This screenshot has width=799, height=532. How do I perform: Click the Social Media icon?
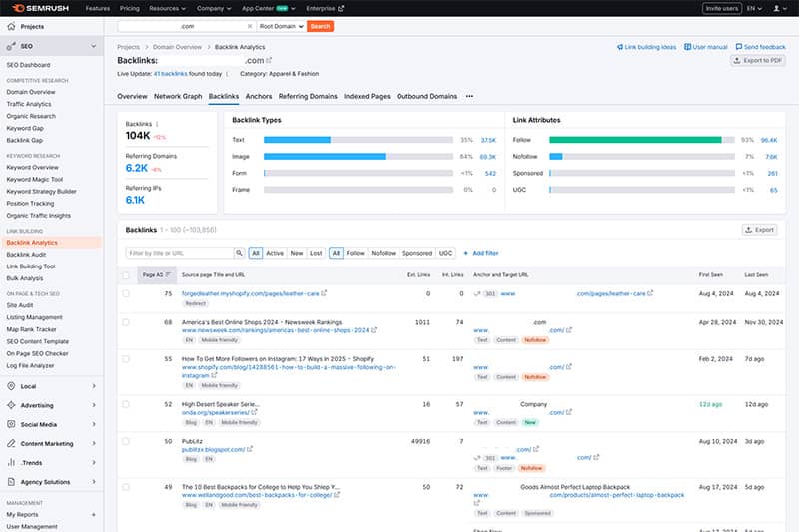point(11,424)
